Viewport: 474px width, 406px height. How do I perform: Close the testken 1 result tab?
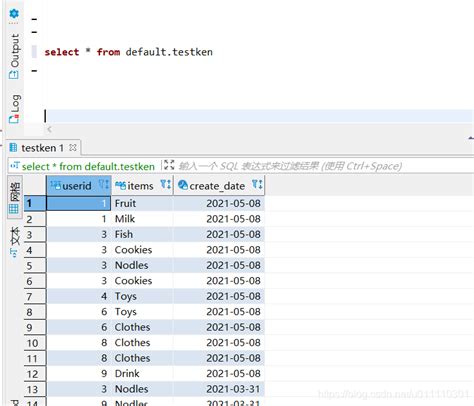tap(73, 147)
